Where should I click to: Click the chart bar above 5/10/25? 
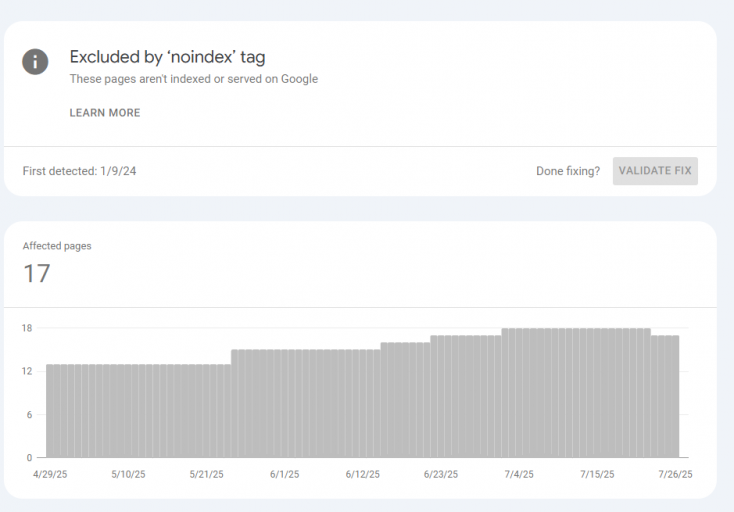pyautogui.click(x=128, y=411)
